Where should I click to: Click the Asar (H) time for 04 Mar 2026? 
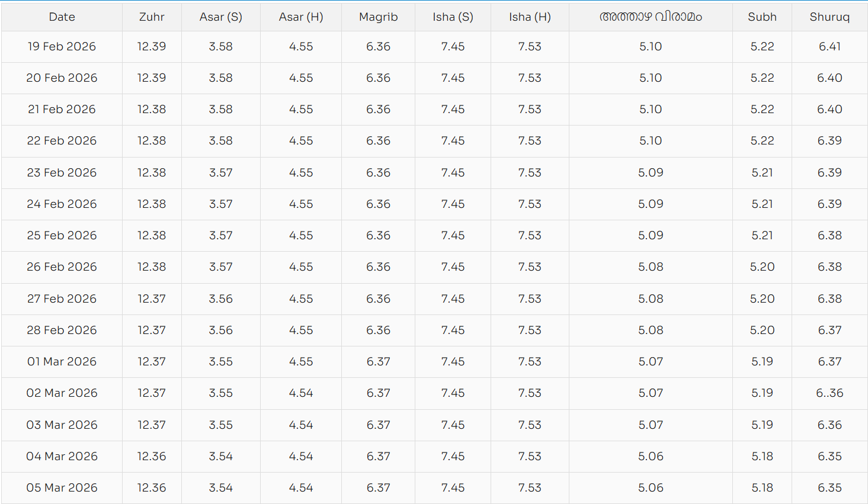(301, 457)
